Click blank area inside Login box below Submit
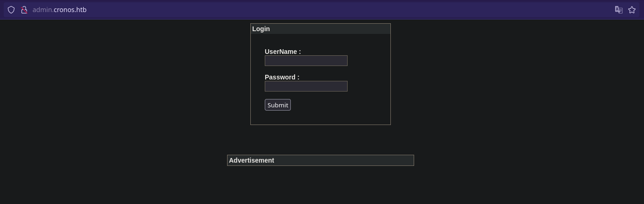Image resolution: width=644 pixels, height=204 pixels. 320,117
